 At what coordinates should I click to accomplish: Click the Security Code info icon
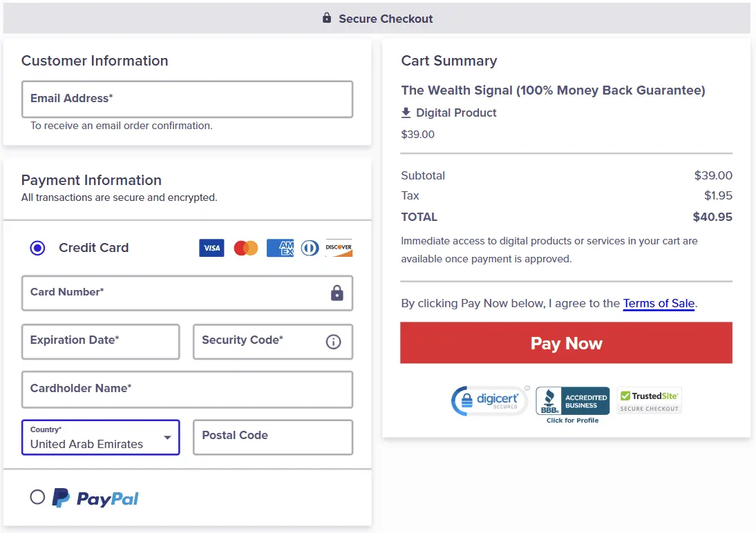tap(332, 341)
